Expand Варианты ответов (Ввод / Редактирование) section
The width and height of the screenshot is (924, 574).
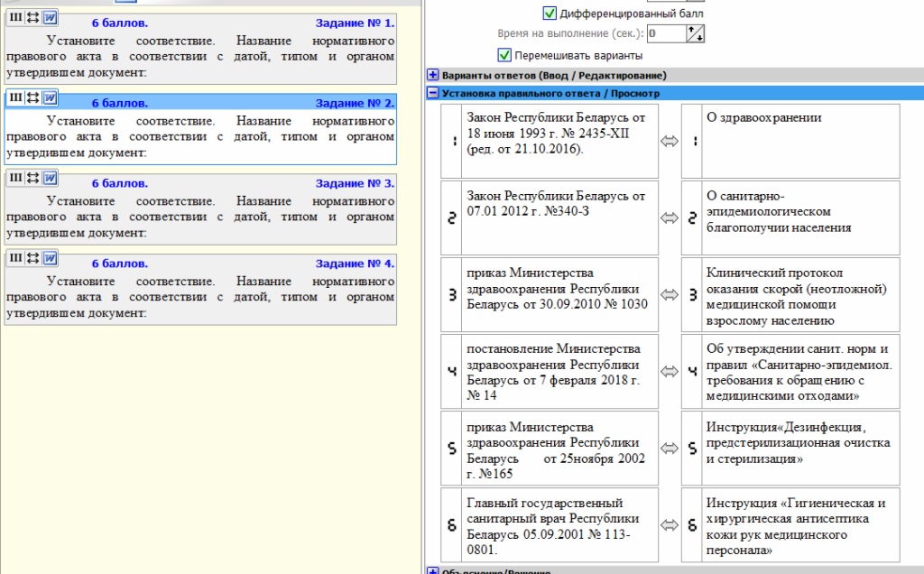pyautogui.click(x=432, y=75)
